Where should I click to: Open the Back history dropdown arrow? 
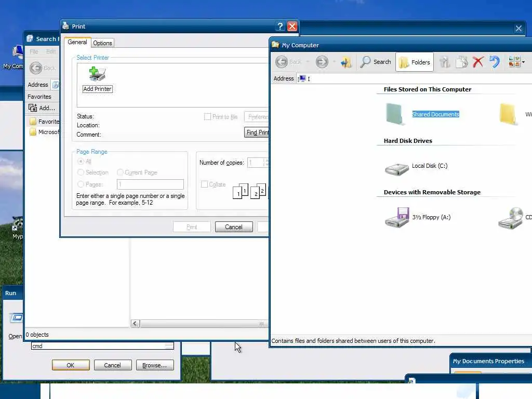[x=308, y=62]
